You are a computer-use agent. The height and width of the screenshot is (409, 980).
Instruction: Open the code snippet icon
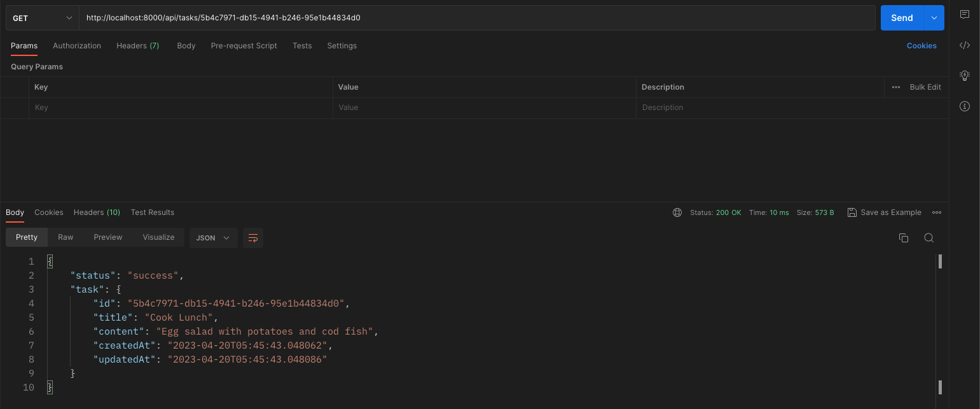964,45
